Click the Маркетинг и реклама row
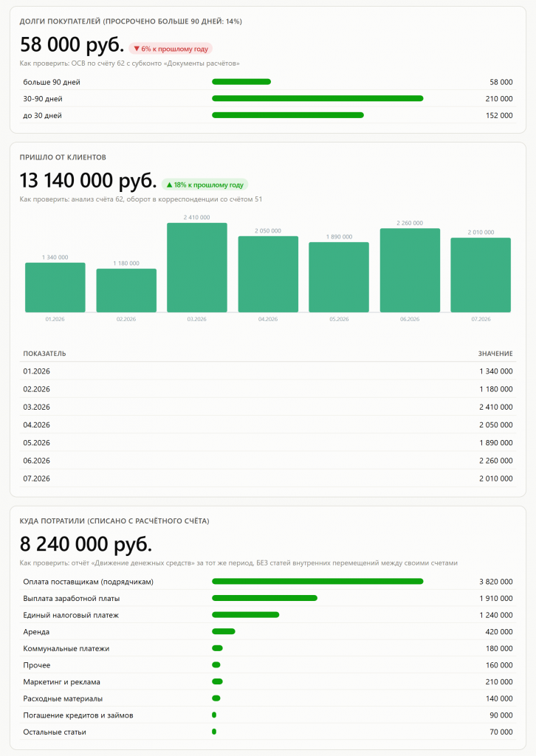The height and width of the screenshot is (756, 536). pyautogui.click(x=268, y=681)
